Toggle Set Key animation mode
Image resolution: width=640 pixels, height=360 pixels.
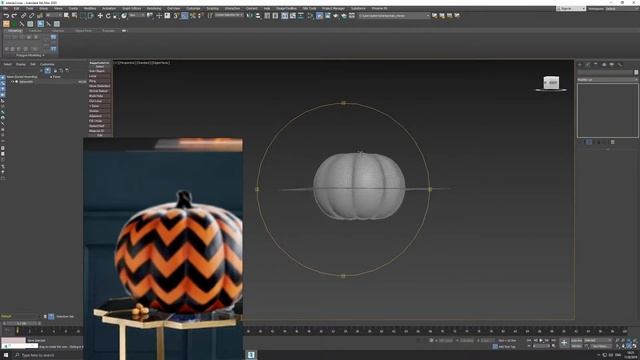[576, 346]
